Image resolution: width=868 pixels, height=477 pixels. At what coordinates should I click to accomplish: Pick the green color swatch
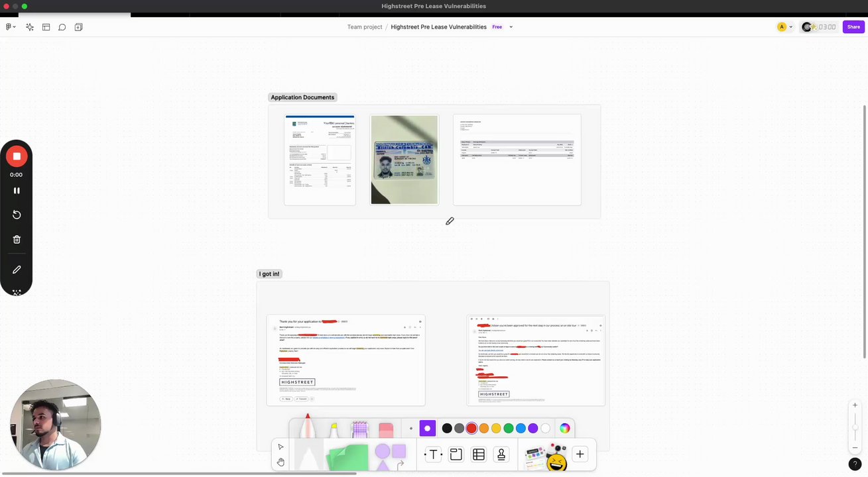(509, 429)
